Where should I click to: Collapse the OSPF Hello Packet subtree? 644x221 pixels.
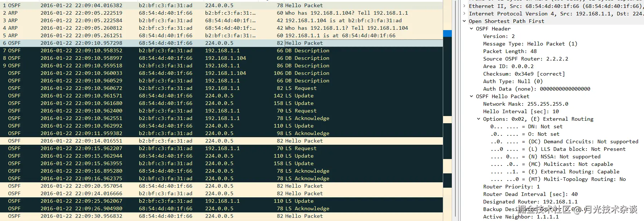[471, 96]
